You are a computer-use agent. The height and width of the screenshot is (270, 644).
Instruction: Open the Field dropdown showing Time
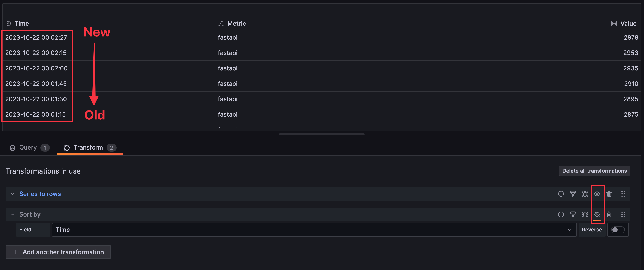coord(314,230)
